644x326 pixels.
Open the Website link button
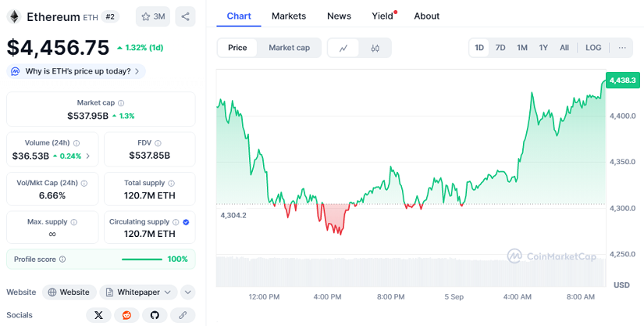coord(69,292)
